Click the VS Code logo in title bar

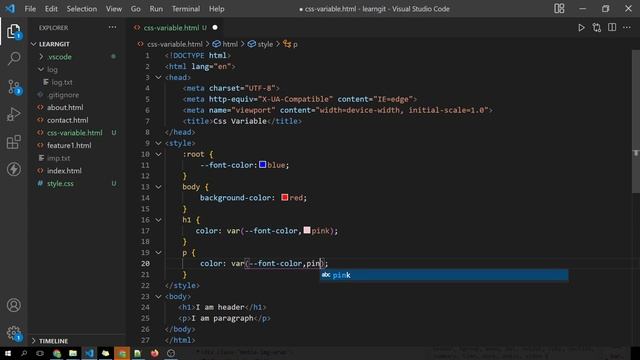pos(10,9)
